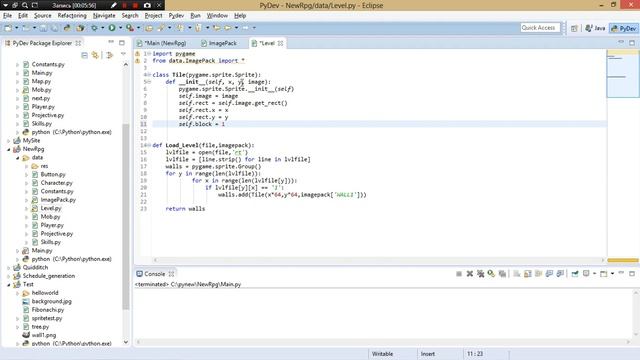This screenshot has width=640, height=360.
Task: Maximize the Package Explorer panel
Action: [122, 42]
